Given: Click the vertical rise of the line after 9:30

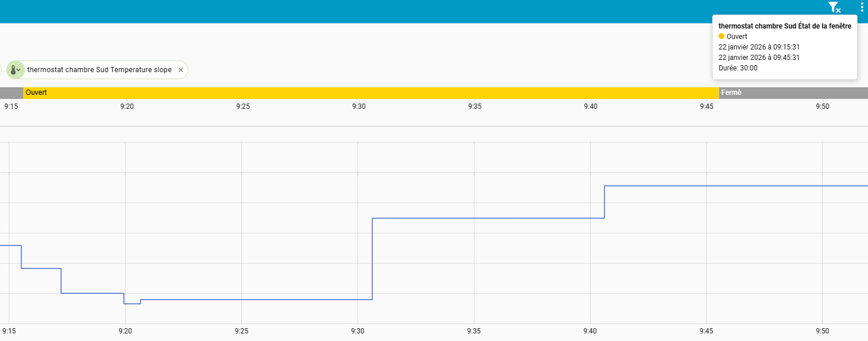Looking at the screenshot, I should pyautogui.click(x=372, y=259).
